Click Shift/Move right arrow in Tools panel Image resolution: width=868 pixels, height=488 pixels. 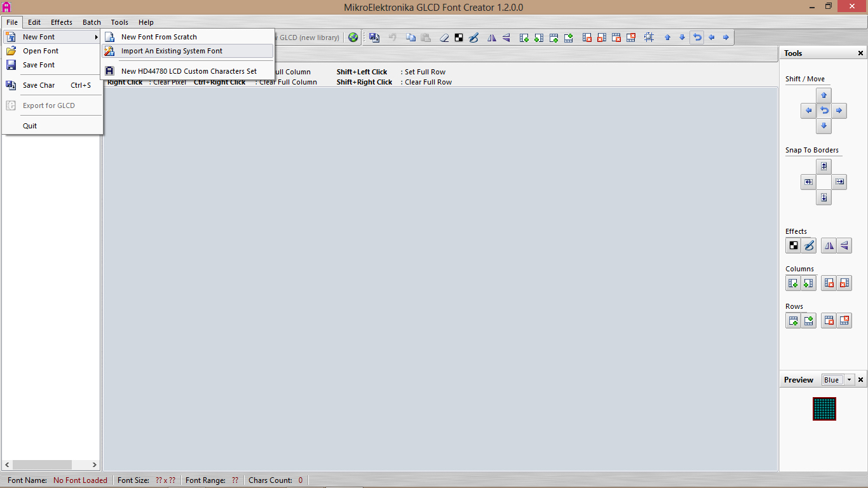[x=839, y=111]
